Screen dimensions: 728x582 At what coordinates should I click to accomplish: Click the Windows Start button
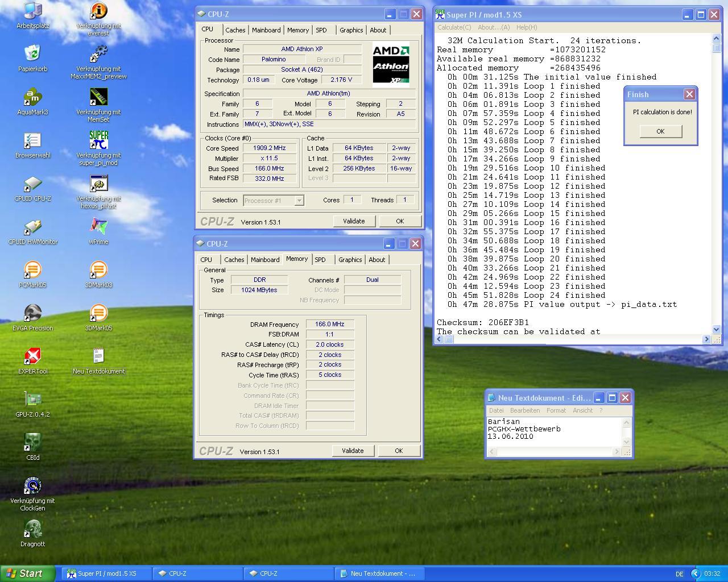tap(27, 574)
